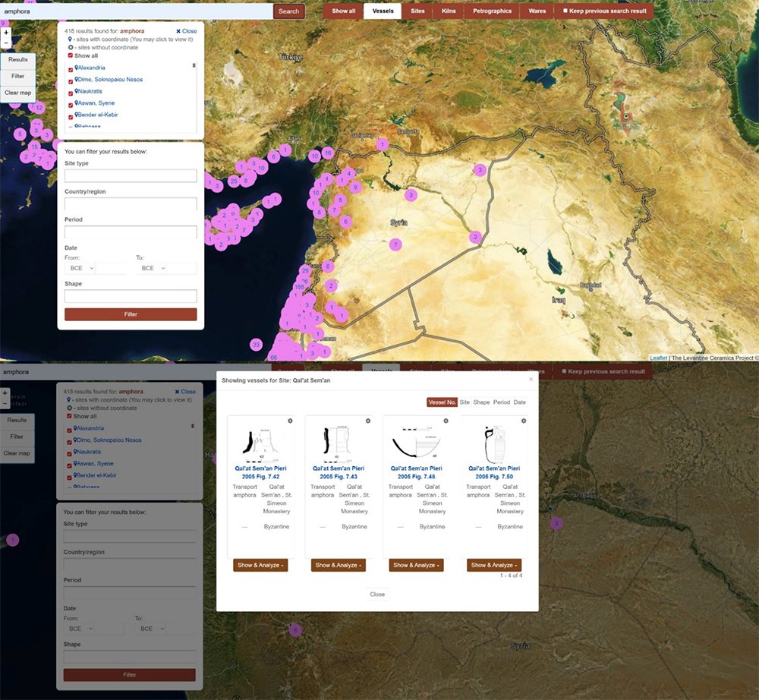Open the Site type selector in top filter
Viewport: 759px width, 700px height.
131,175
